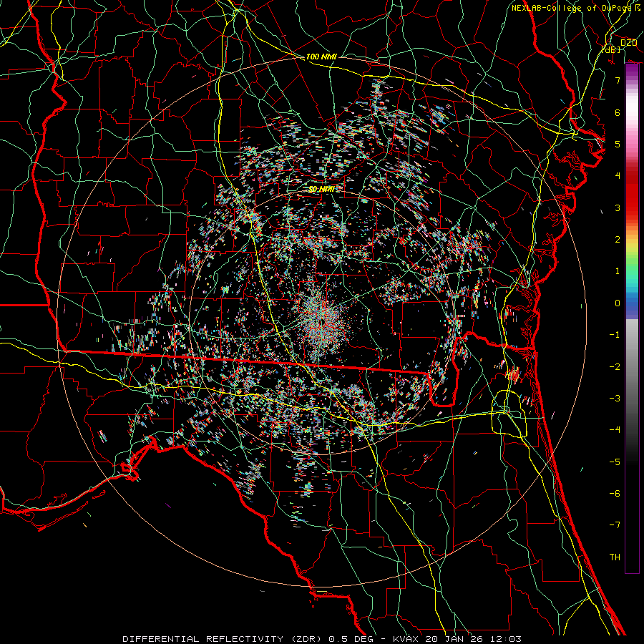The image size is (644, 644).
Task: Click the "-7" value on color scale
Action: click(x=615, y=525)
